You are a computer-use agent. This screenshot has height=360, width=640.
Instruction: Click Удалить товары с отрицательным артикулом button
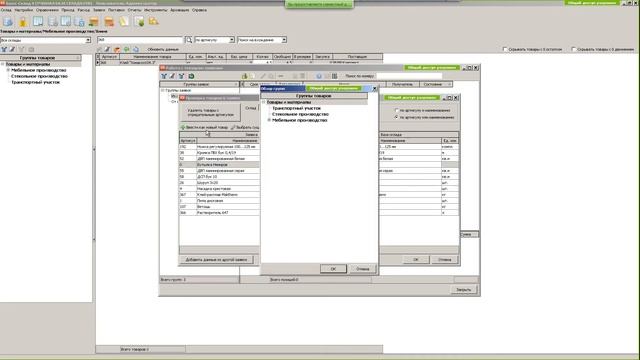210,112
